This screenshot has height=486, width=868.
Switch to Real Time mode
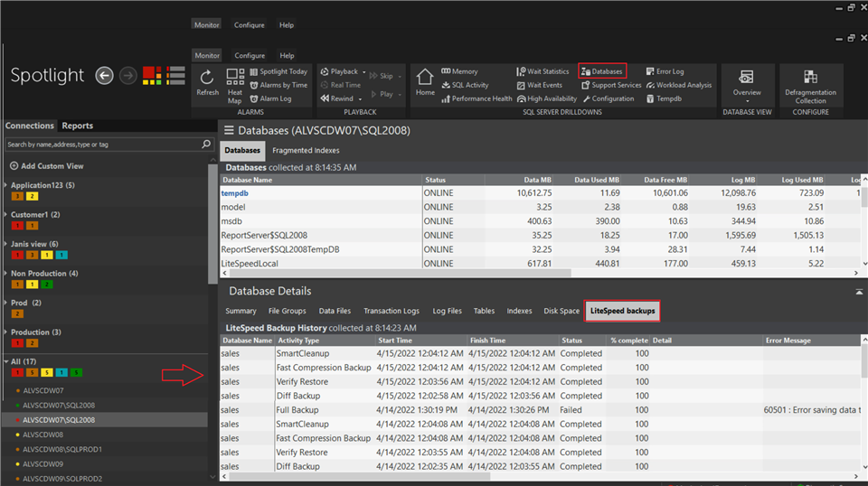click(x=341, y=85)
